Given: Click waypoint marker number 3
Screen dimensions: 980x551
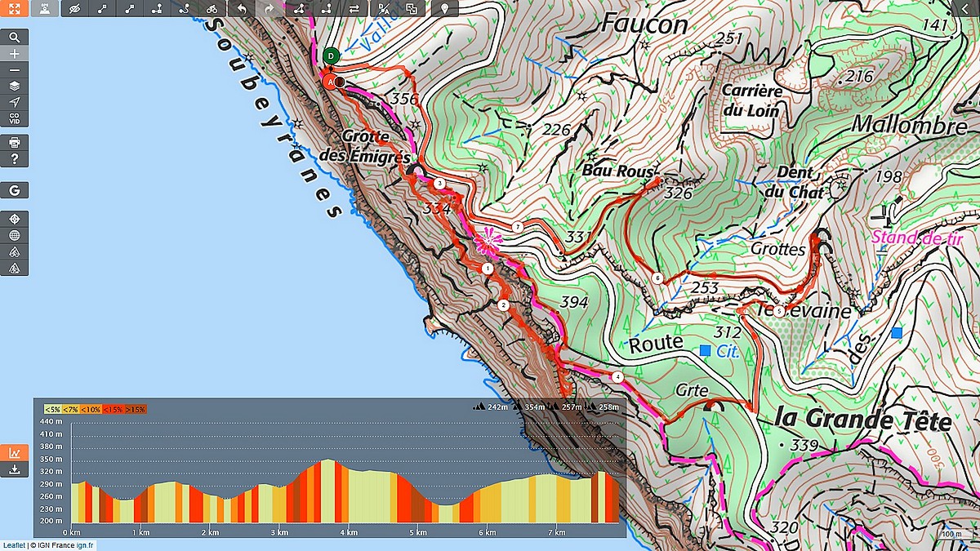Looking at the screenshot, I should coord(439,184).
